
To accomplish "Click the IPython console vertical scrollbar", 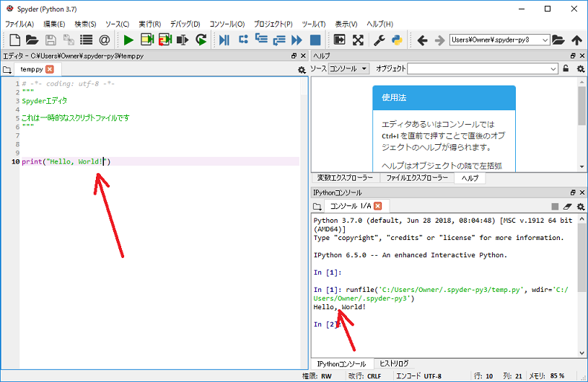I will [x=582, y=285].
